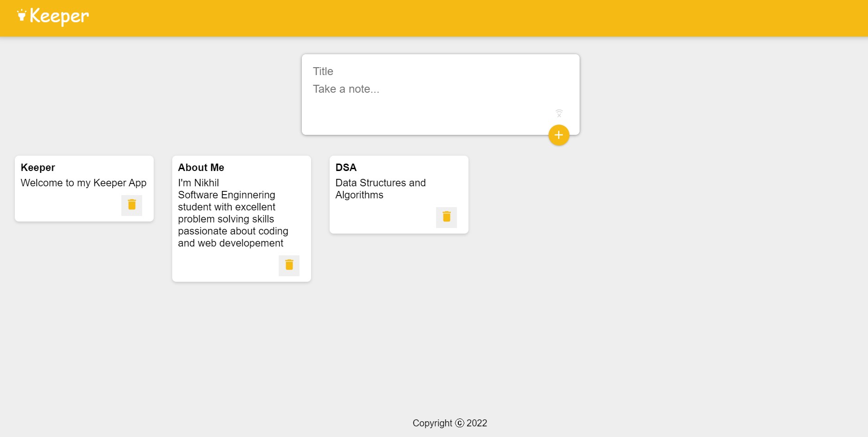Select the "Data Structures and Algorithms" text
868x437 pixels.
380,189
